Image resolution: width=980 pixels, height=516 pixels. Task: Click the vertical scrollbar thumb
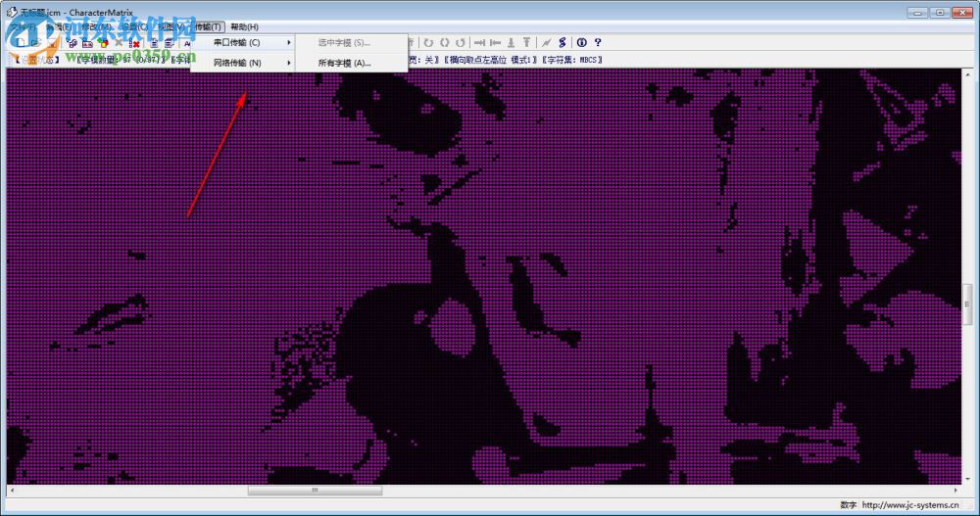pyautogui.click(x=967, y=304)
